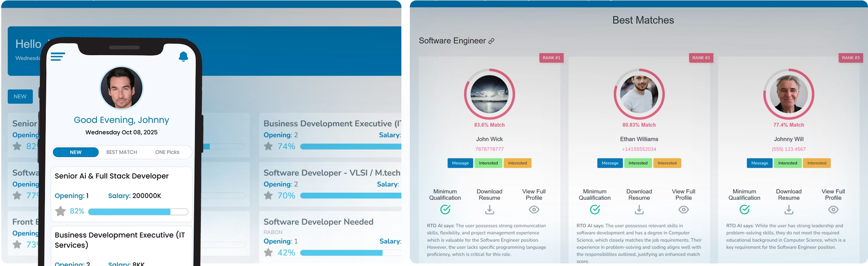
Task: View John Wick's full profile eye icon
Action: coord(534,210)
